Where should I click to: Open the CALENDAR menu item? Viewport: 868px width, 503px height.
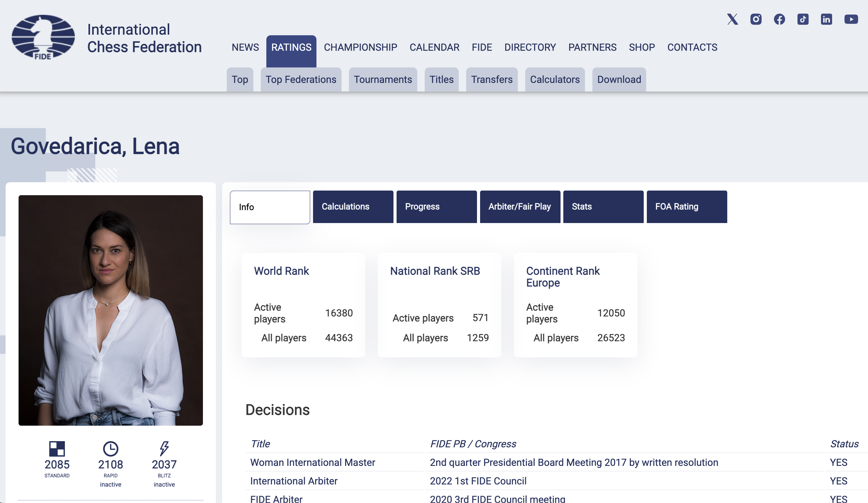434,47
